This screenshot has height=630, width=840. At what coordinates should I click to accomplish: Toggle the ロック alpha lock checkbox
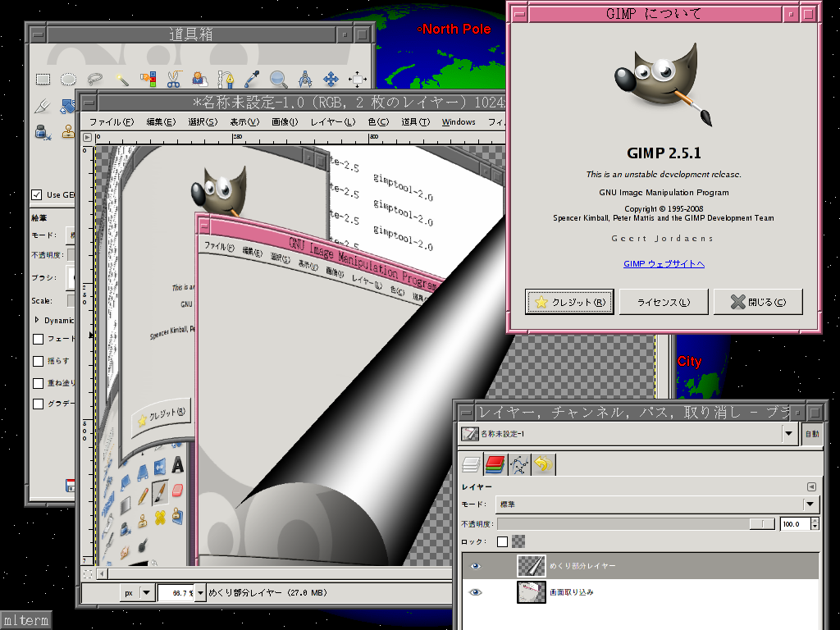pos(502,541)
